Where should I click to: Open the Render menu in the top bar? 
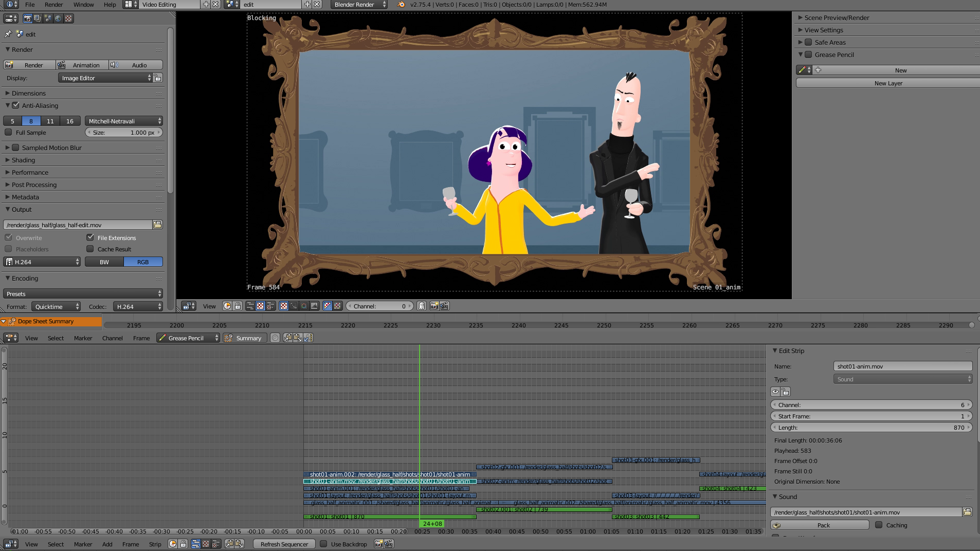(53, 5)
